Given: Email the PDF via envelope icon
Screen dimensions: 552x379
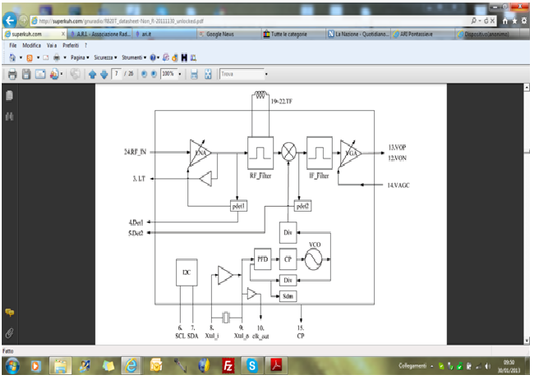Looking at the screenshot, I should point(40,74).
